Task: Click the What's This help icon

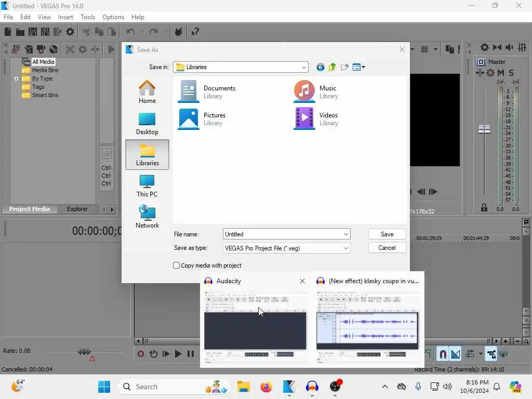Action: 195,32
